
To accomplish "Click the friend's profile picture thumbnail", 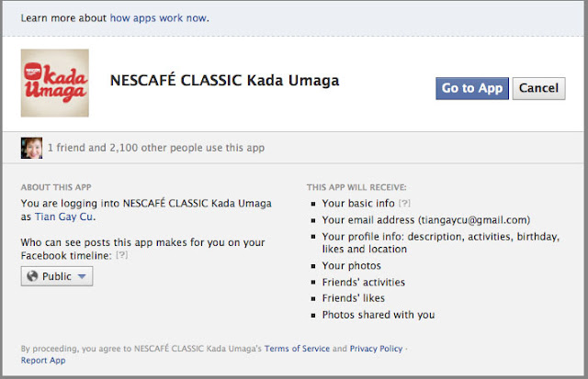I will (x=31, y=146).
